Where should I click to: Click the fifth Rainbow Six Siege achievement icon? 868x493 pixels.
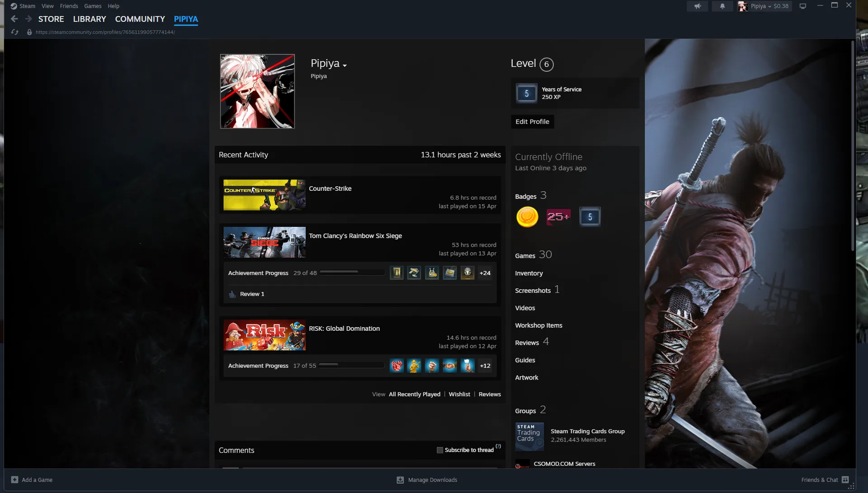467,273
